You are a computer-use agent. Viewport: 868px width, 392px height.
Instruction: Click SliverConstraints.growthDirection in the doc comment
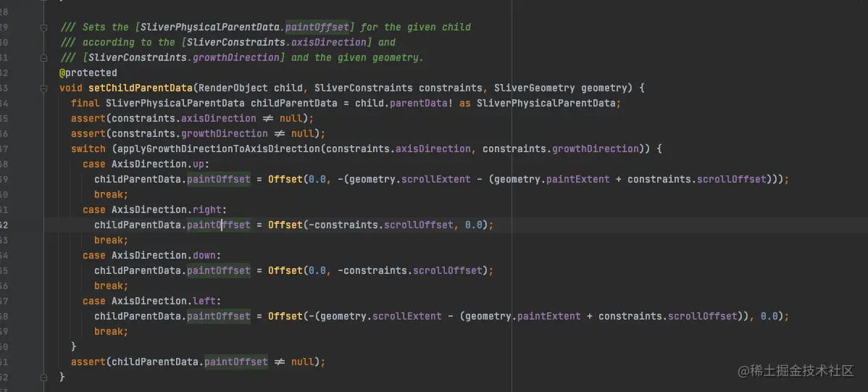point(184,57)
